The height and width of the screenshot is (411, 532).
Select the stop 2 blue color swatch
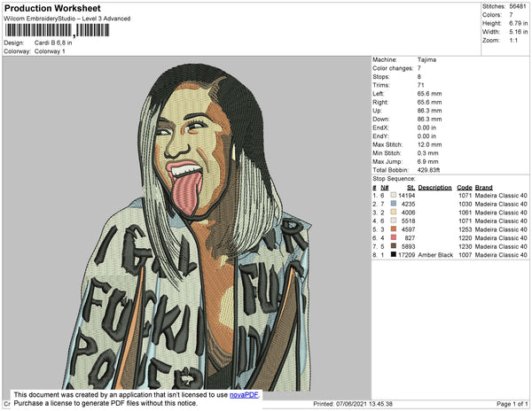pyautogui.click(x=394, y=204)
